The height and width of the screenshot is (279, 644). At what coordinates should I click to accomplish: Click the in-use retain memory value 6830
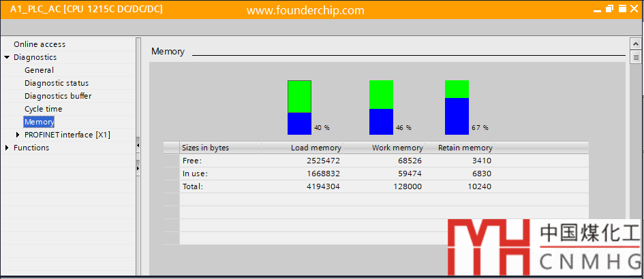(x=482, y=174)
